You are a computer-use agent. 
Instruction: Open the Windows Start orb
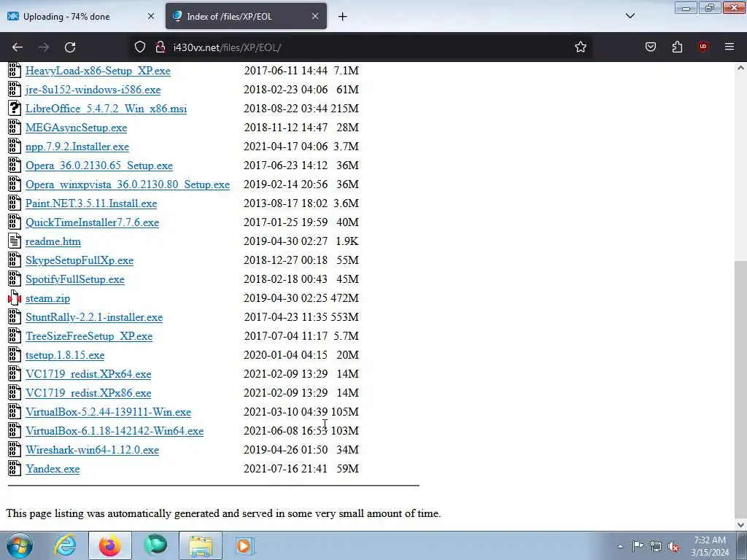(20, 545)
